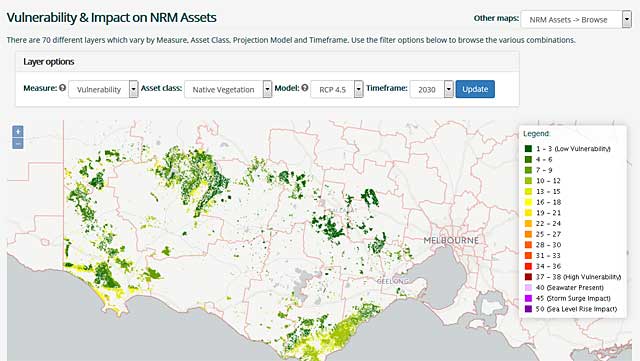640x361 pixels.
Task: Click the 1 - 3 Low Vulnerability swatch
Action: coord(528,149)
